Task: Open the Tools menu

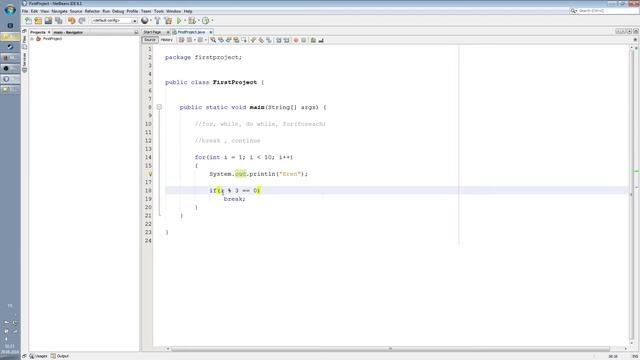Action: click(159, 11)
